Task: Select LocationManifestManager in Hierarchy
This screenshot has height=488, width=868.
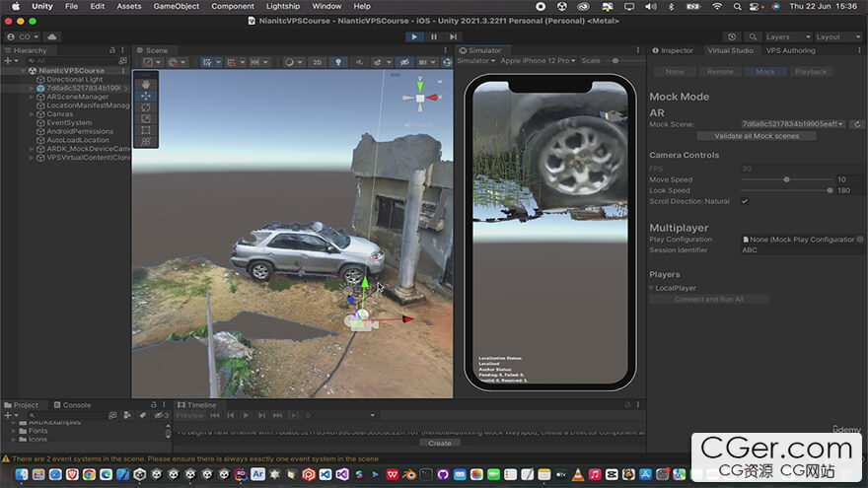Action: pos(88,105)
